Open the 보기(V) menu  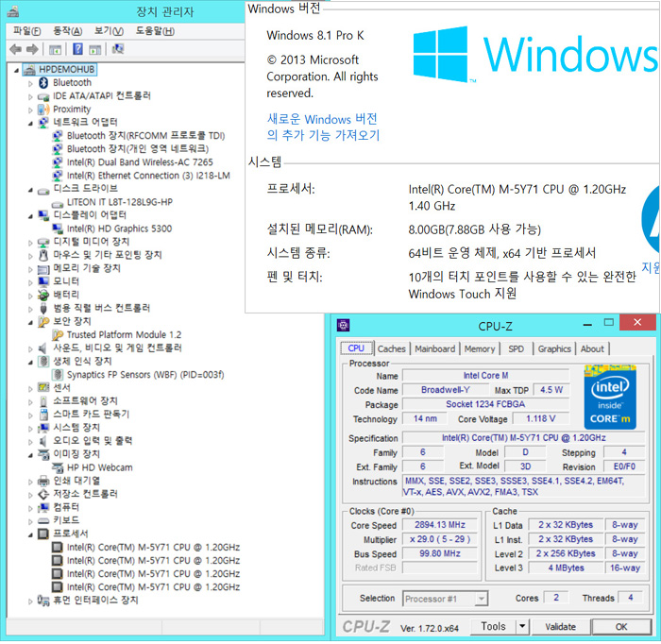[x=109, y=31]
